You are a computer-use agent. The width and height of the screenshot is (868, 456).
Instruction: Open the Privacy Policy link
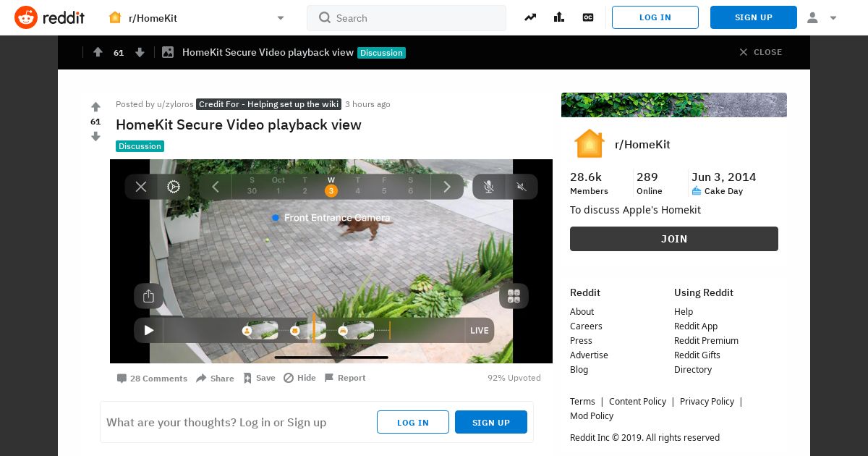tap(707, 401)
